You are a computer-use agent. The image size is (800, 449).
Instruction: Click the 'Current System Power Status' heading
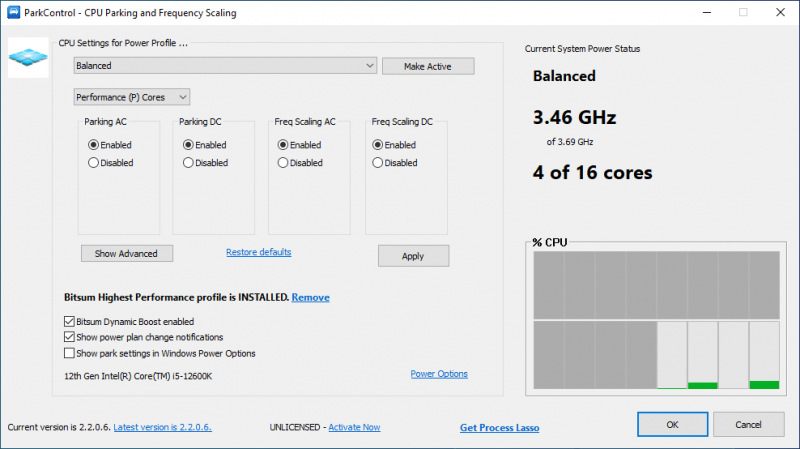point(583,49)
